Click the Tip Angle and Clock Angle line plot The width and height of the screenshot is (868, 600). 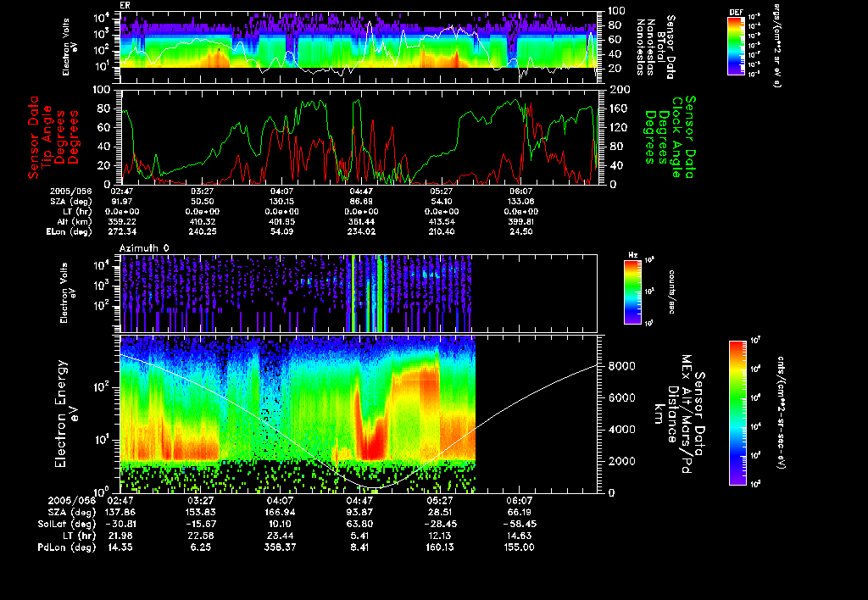pos(359,136)
